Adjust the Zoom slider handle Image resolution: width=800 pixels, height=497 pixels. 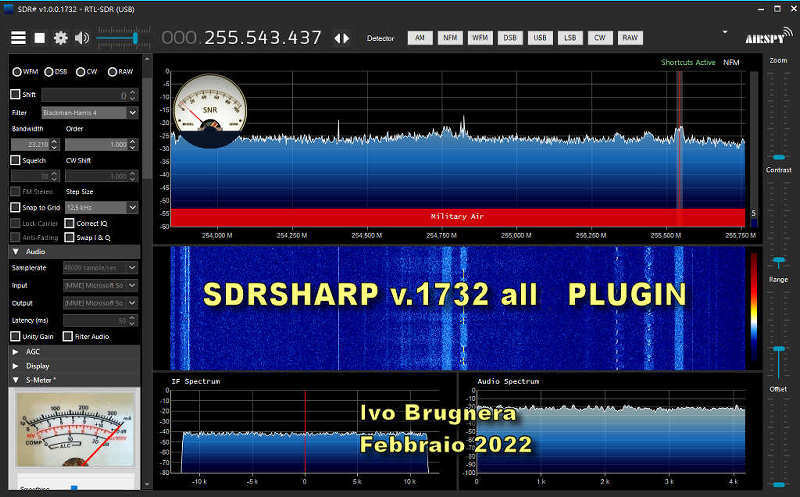(779, 157)
